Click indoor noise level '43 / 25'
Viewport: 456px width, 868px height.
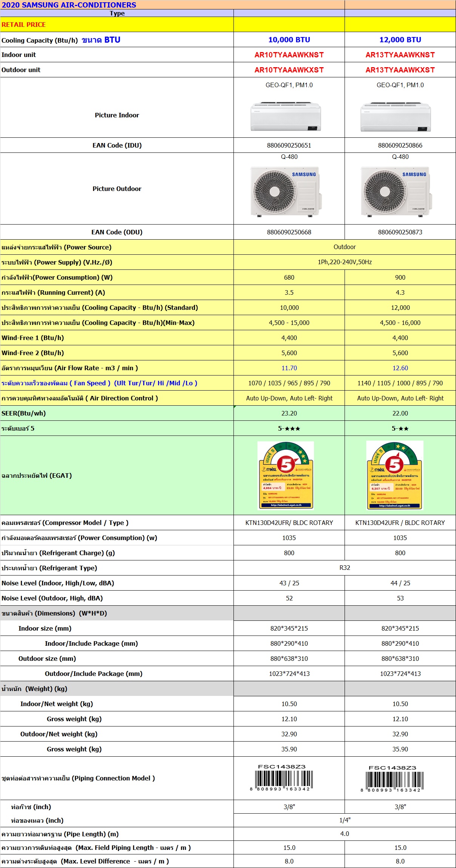point(289,583)
